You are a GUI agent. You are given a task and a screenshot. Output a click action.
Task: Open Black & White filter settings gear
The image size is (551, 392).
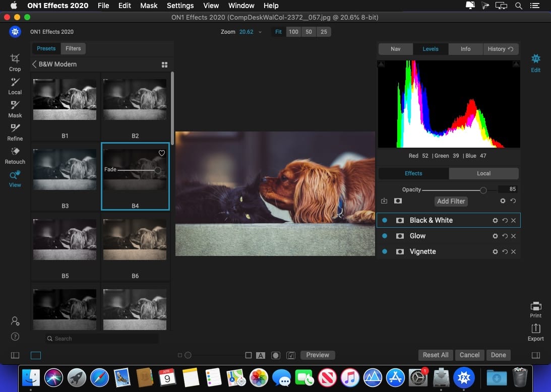(495, 220)
